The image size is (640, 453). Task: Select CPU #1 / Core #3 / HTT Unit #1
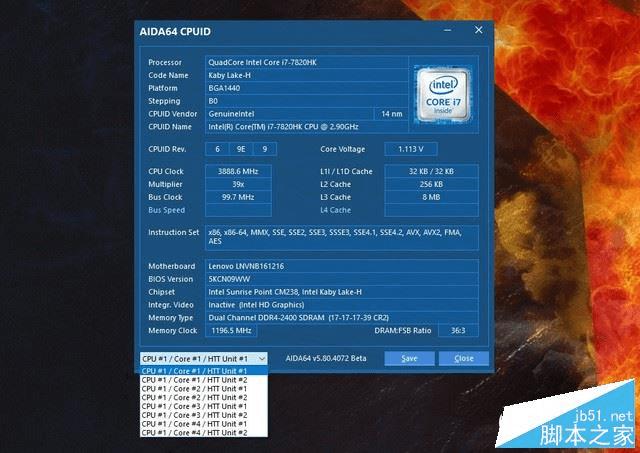click(204, 406)
